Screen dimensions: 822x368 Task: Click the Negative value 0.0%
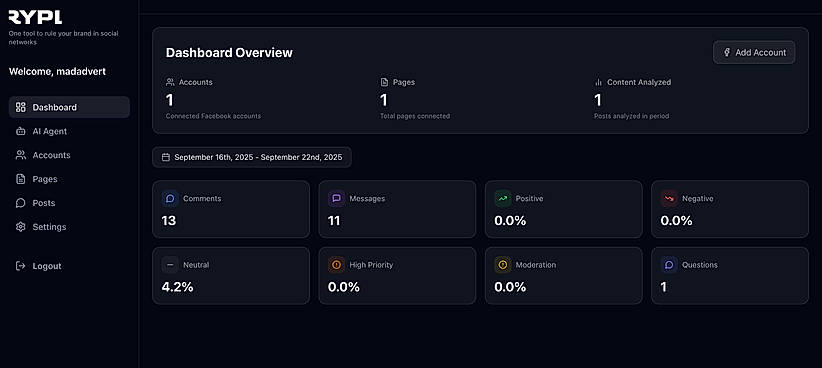(676, 221)
